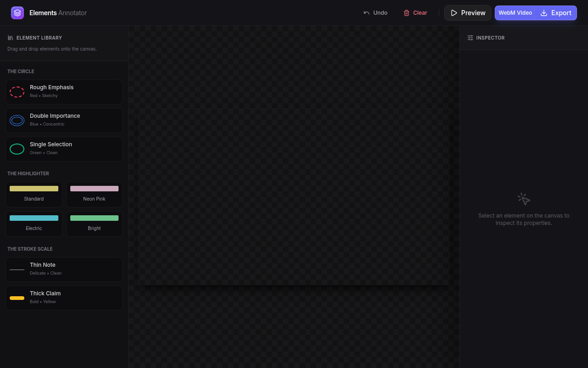Select the Neon Pink highlighter
The image size is (588, 368).
94,194
